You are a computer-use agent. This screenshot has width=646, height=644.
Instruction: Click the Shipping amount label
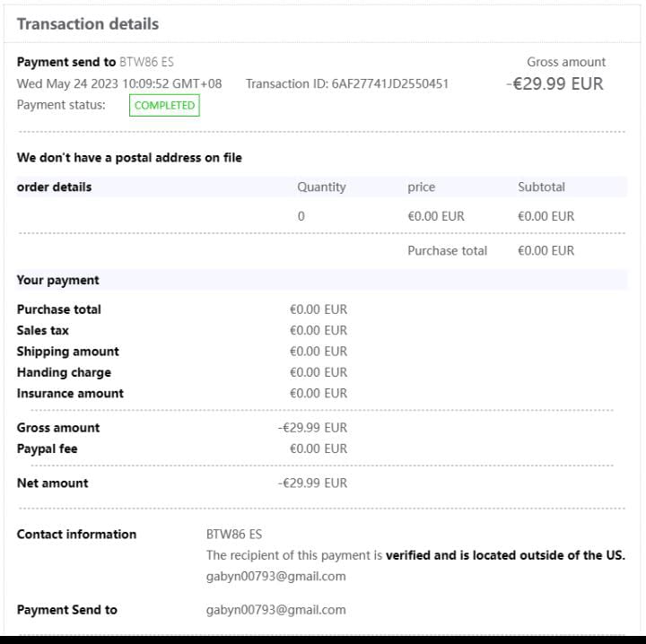tap(67, 351)
